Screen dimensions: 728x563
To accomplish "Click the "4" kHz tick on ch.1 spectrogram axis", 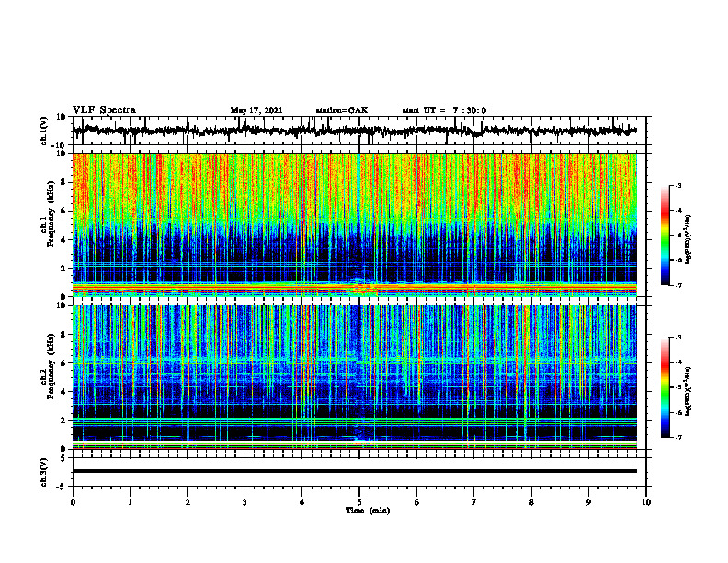I will click(64, 240).
